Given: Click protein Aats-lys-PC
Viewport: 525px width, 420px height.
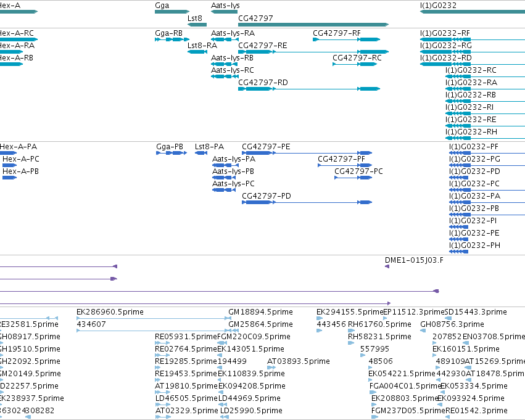Looking at the screenshot, I should coord(224,190).
